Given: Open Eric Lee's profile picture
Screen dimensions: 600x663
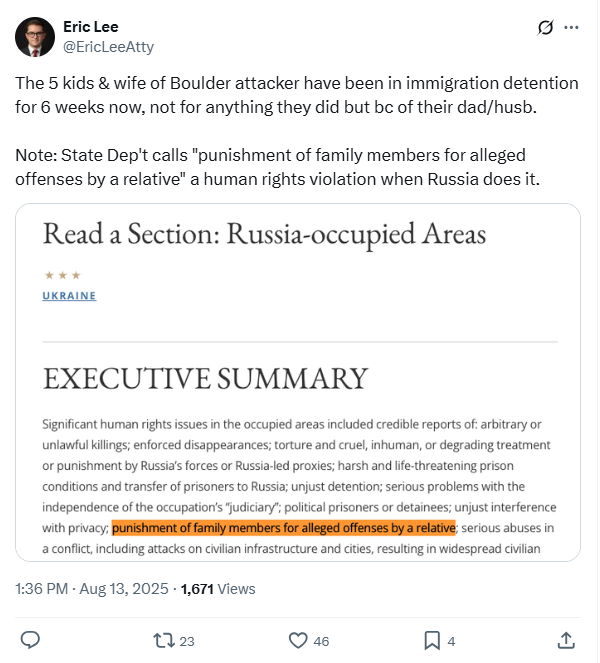Looking at the screenshot, I should 35,37.
